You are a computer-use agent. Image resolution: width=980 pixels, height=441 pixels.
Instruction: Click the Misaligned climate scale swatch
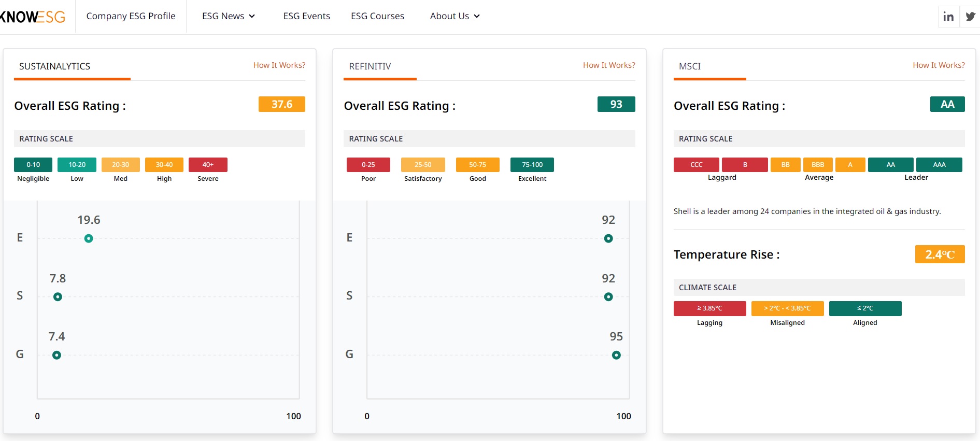[788, 308]
